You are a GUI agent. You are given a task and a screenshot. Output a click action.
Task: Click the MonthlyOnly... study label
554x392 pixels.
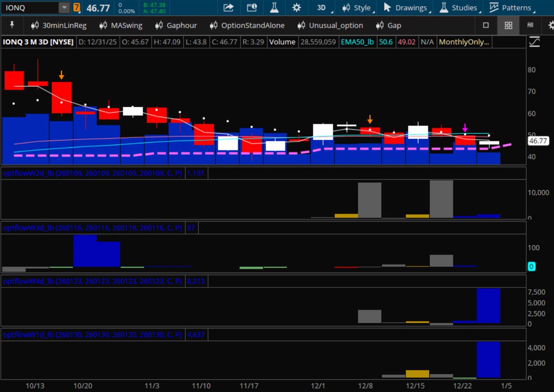pos(464,42)
